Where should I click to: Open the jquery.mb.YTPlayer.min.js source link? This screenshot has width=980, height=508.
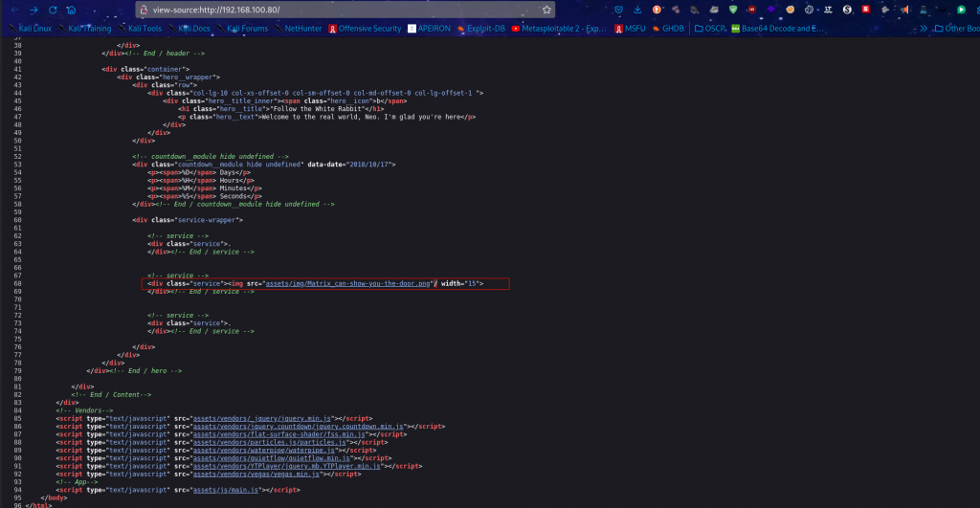pyautogui.click(x=287, y=466)
